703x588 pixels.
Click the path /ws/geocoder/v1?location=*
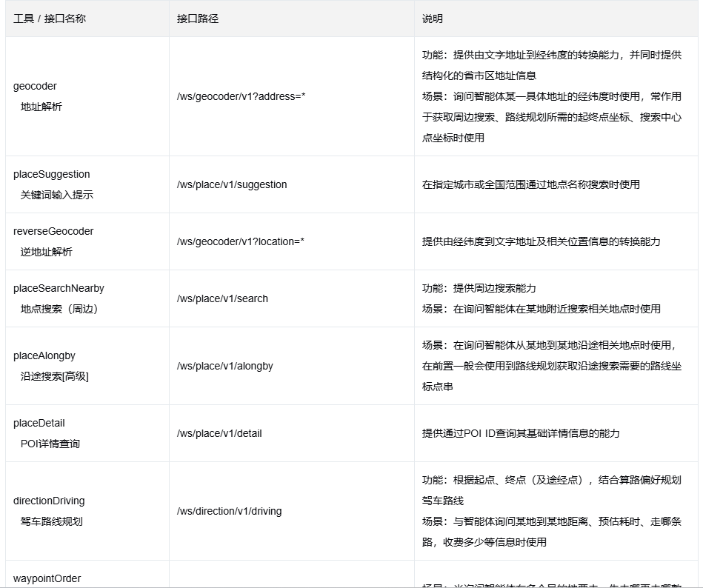coord(241,241)
